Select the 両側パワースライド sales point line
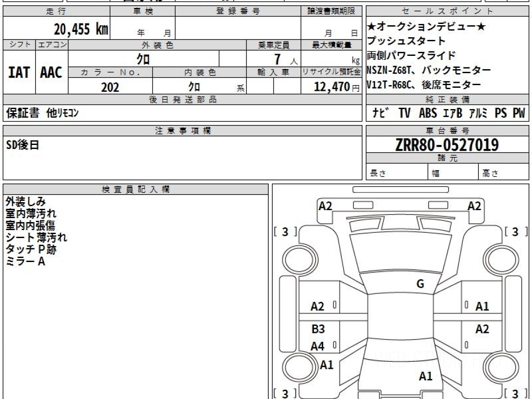The width and height of the screenshot is (532, 399). coord(411,56)
